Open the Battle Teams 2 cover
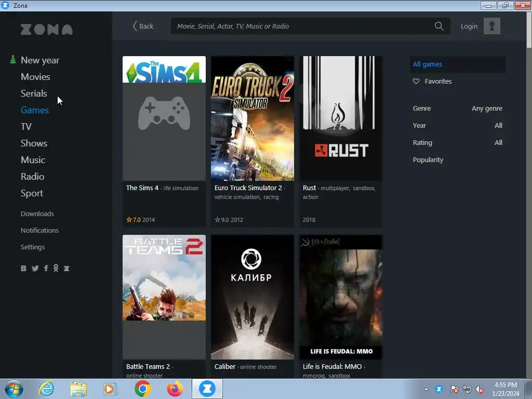Screen dimensions: 532x399 tap(164, 297)
